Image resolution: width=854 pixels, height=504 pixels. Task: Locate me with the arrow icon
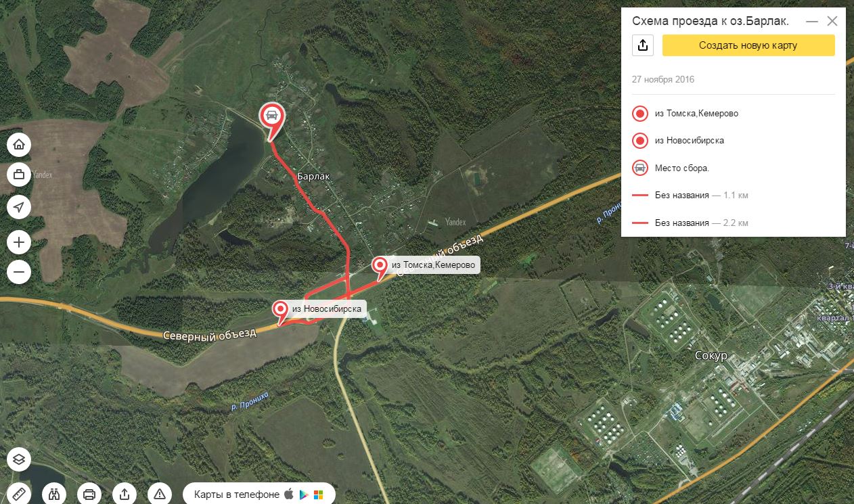19,206
